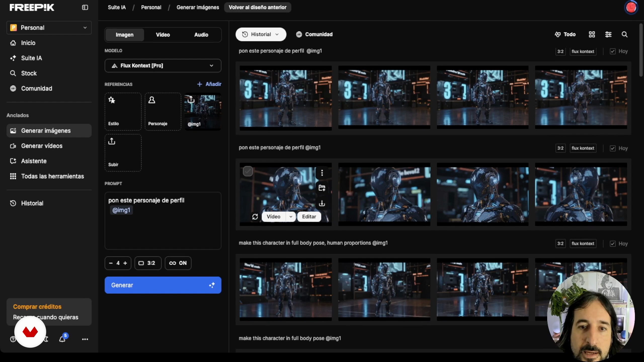This screenshot has height=362, width=644.
Task: Click the Freepik logo
Action: tap(32, 7)
